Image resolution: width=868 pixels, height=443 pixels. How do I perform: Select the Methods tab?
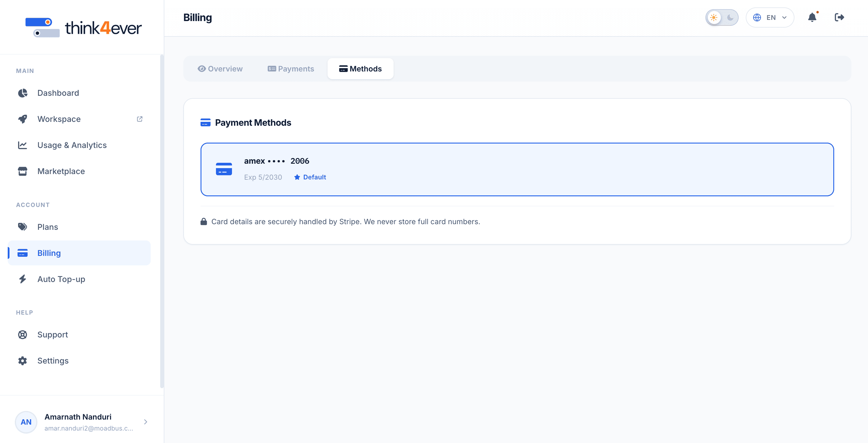point(360,69)
